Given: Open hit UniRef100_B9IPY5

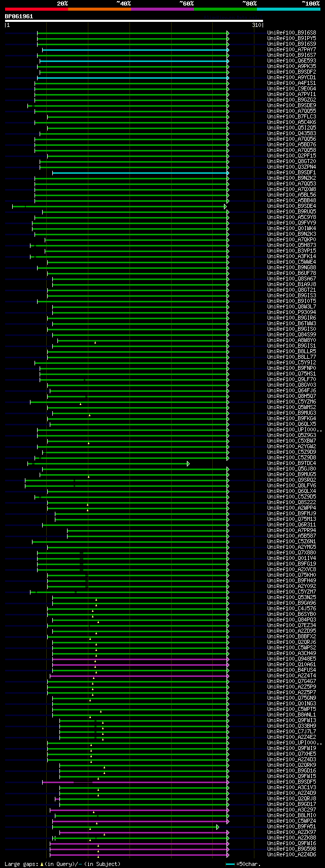Looking at the screenshot, I should tap(291, 39).
